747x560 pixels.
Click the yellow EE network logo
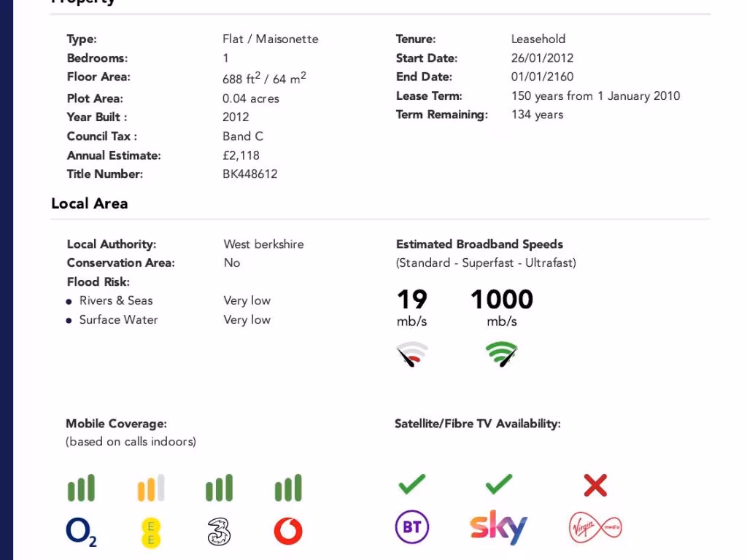pos(151,532)
